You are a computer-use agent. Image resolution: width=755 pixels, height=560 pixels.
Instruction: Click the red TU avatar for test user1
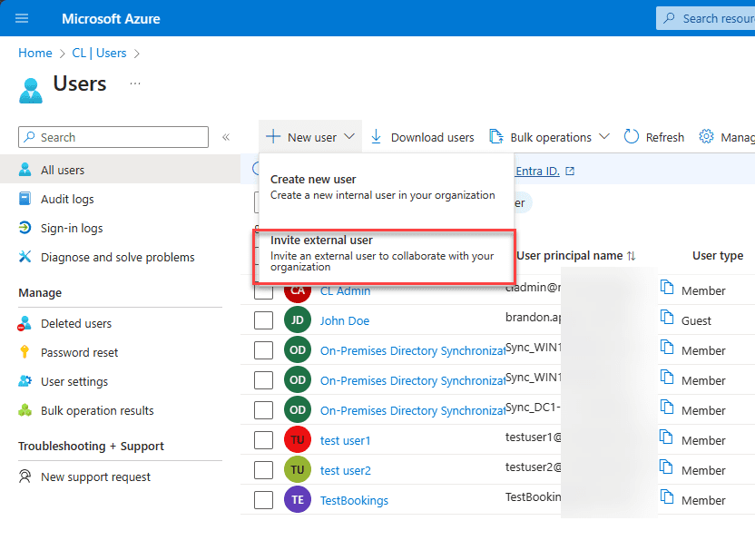tap(298, 439)
